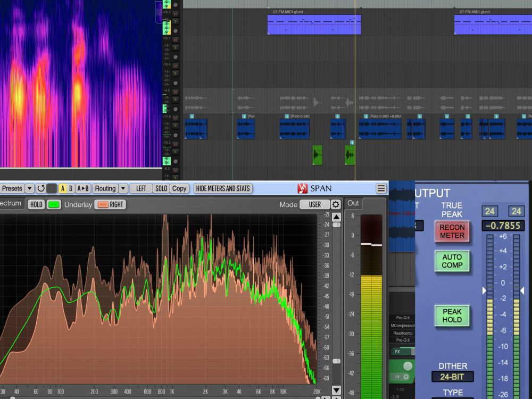Toggle AUTO COMP in the limiter
The image size is (532, 399).
[452, 261]
